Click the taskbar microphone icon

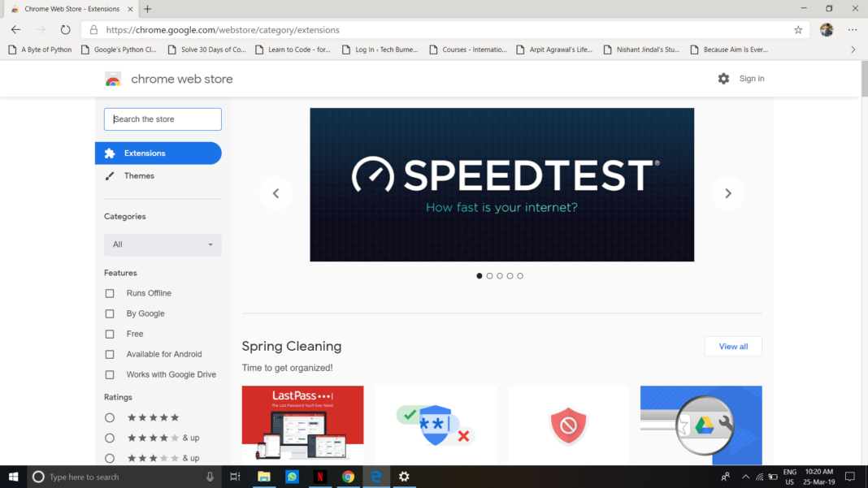pos(210,477)
